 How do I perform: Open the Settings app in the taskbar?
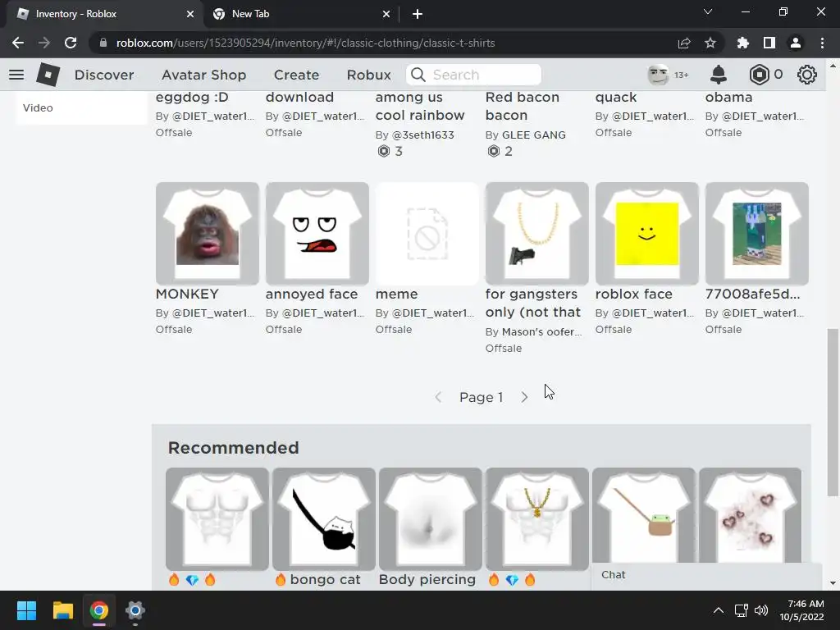(135, 610)
